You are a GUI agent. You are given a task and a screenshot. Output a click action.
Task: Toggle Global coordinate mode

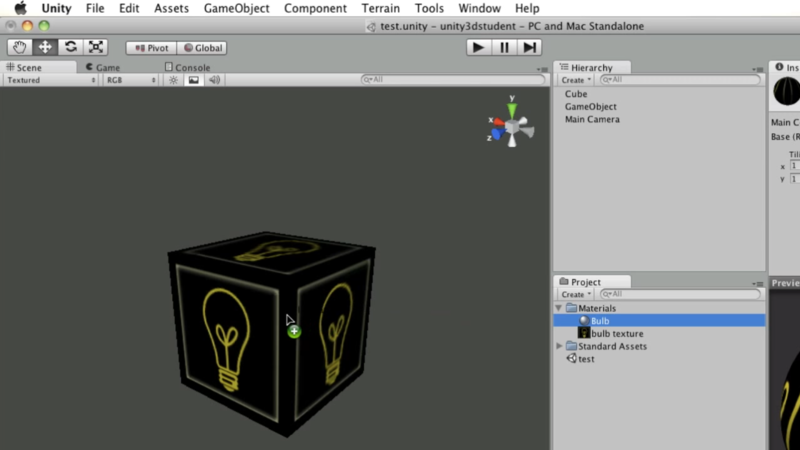(202, 48)
